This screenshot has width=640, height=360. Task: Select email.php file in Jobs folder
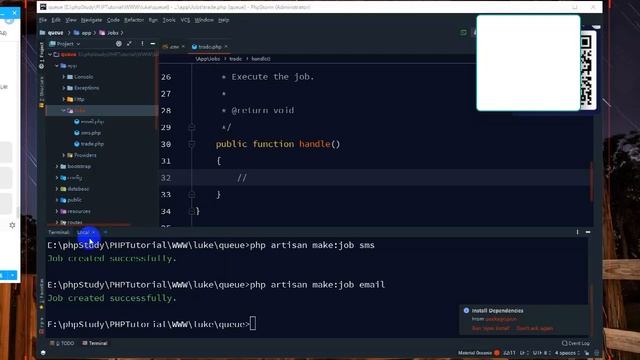pos(89,122)
